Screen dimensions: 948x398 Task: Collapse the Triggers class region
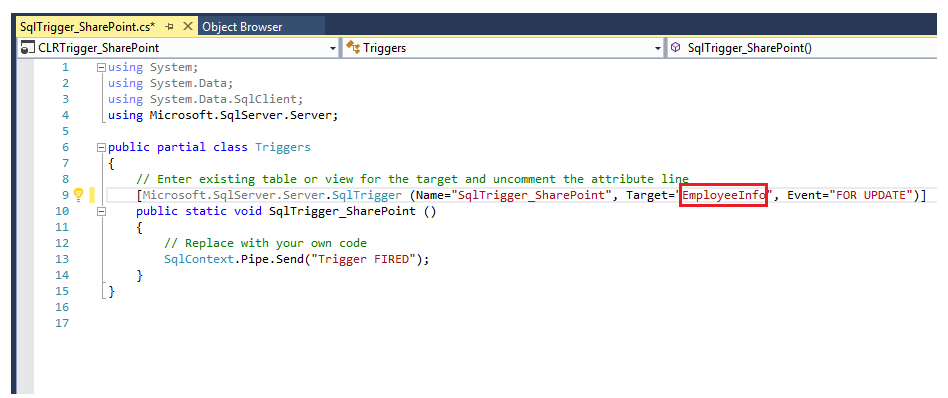click(101, 148)
